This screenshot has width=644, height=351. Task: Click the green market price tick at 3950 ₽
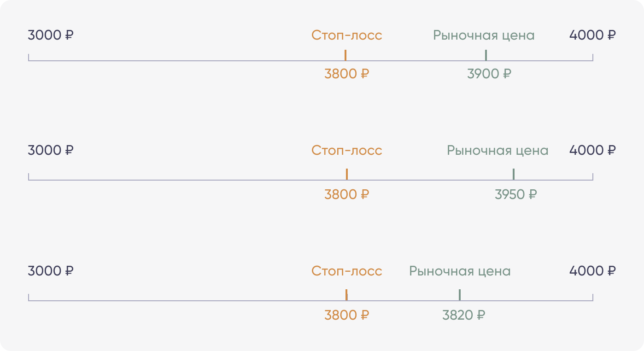click(514, 175)
